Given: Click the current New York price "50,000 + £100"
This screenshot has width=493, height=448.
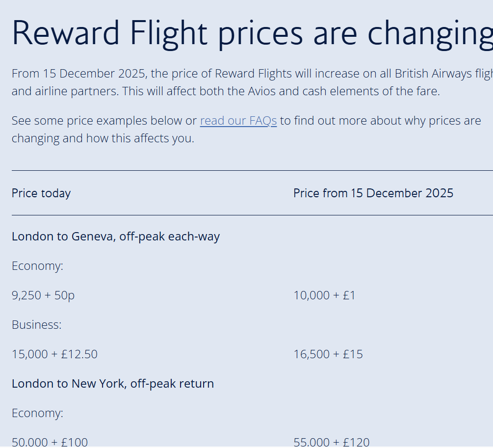Looking at the screenshot, I should pyautogui.click(x=50, y=442).
